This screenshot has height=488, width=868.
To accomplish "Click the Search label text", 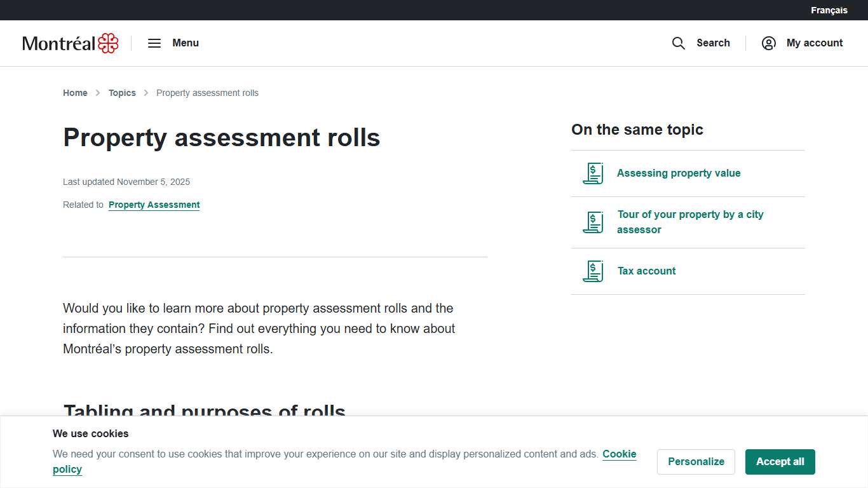I will tap(713, 43).
